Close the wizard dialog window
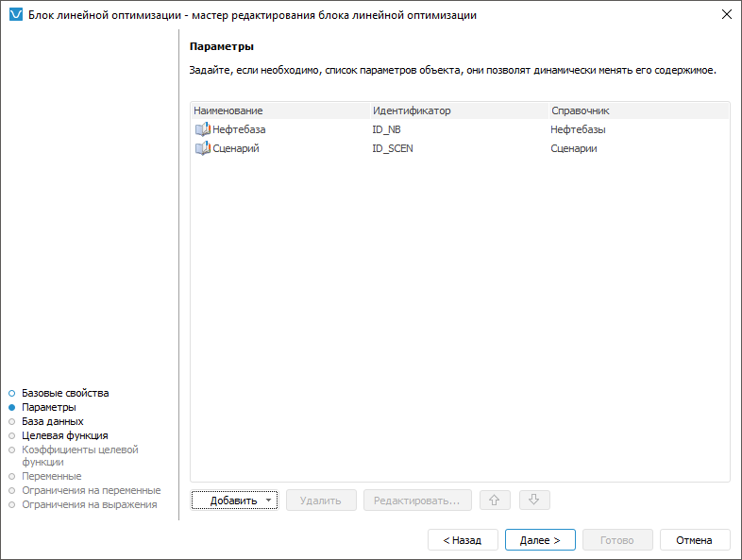Screen dimensions: 742x560 (726, 15)
